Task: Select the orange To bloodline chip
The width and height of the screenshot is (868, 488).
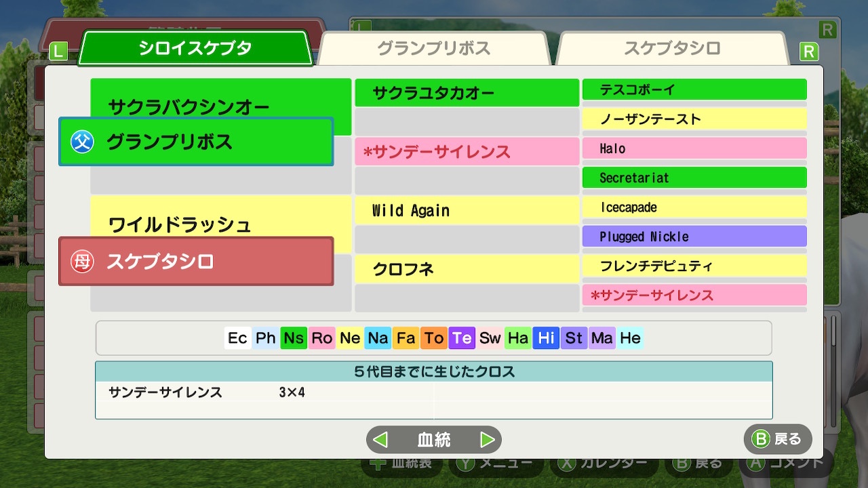Action: (433, 338)
